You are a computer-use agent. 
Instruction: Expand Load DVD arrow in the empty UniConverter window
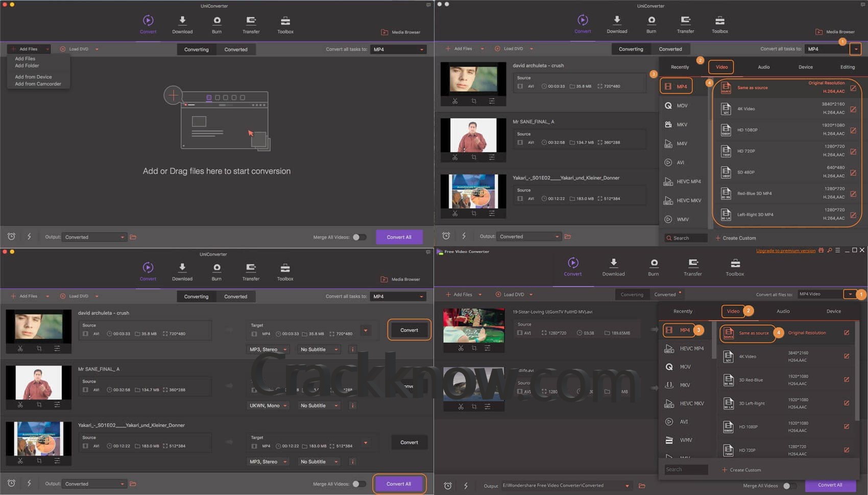tap(97, 50)
